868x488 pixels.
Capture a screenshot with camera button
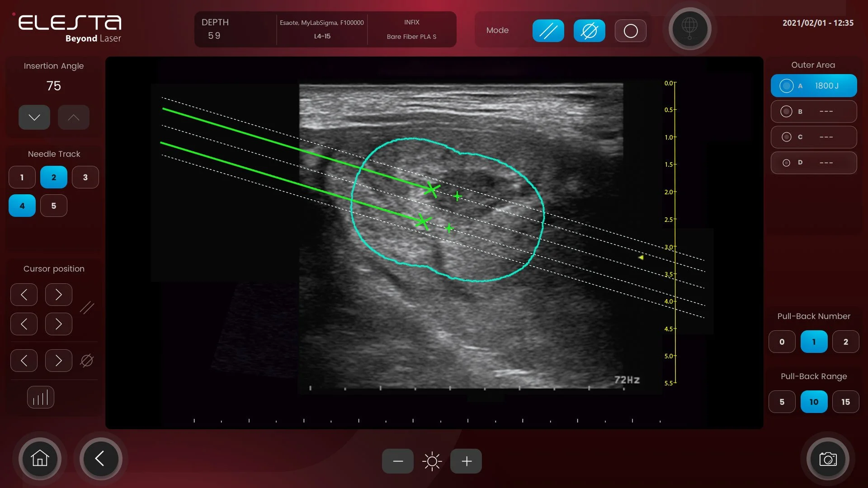[x=828, y=459]
